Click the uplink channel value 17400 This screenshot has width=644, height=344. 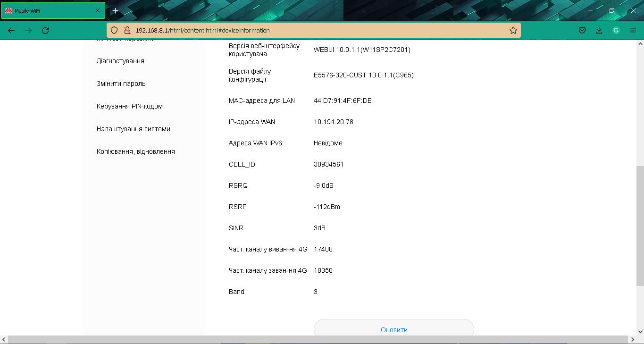point(323,249)
